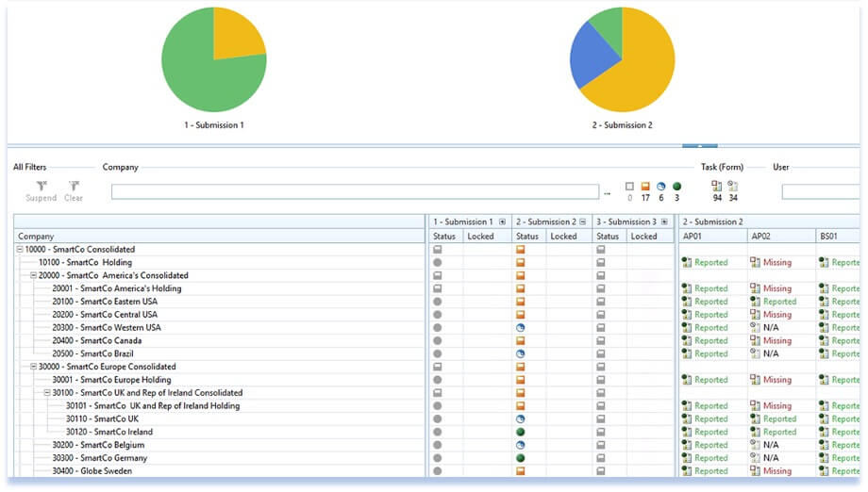Open the company filter ellipsis browse button
This screenshot has width=868, height=492.
pos(608,193)
